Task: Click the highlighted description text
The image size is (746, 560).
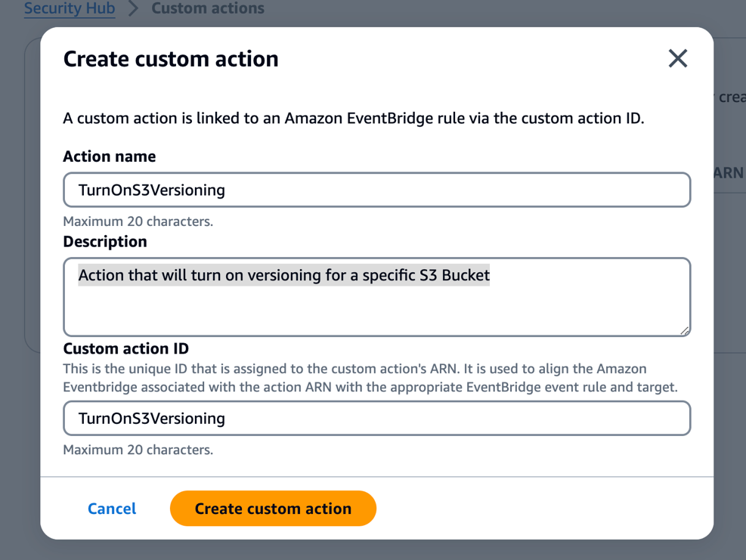Action: (x=283, y=275)
